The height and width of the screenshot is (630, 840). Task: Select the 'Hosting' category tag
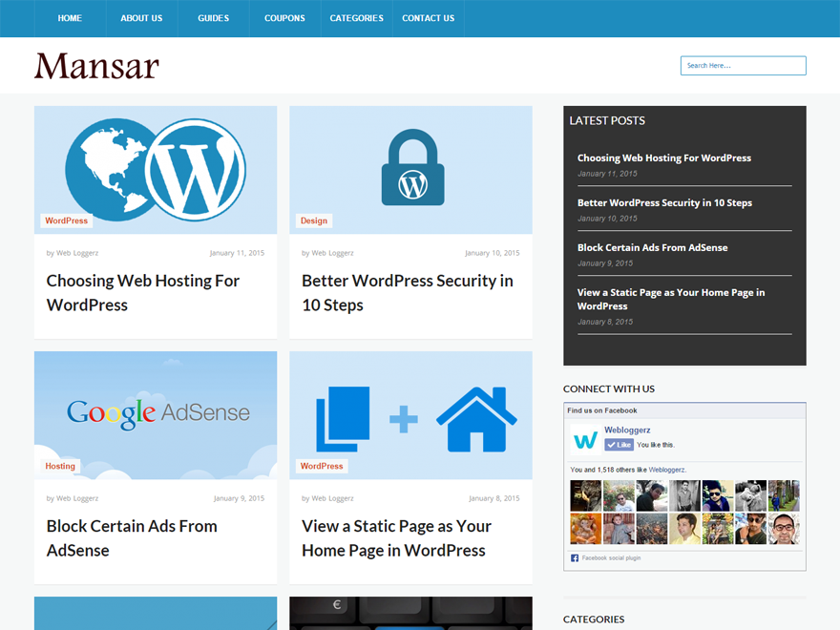(60, 466)
